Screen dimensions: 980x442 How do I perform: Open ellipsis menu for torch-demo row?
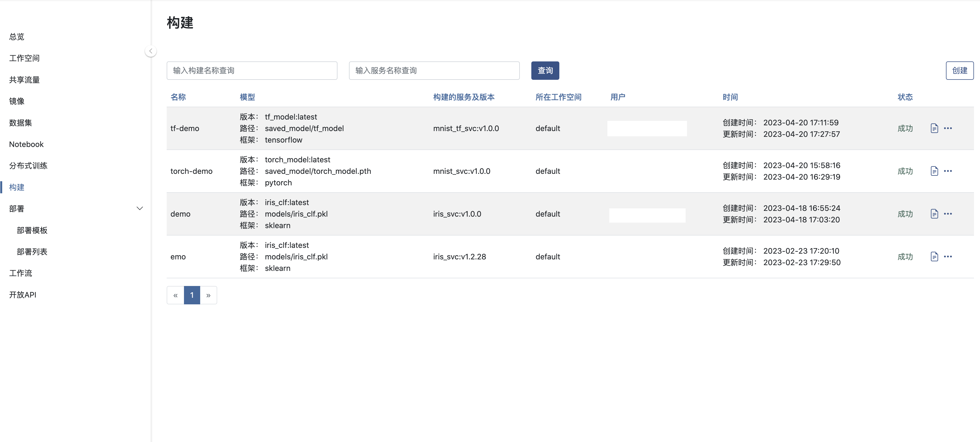948,171
